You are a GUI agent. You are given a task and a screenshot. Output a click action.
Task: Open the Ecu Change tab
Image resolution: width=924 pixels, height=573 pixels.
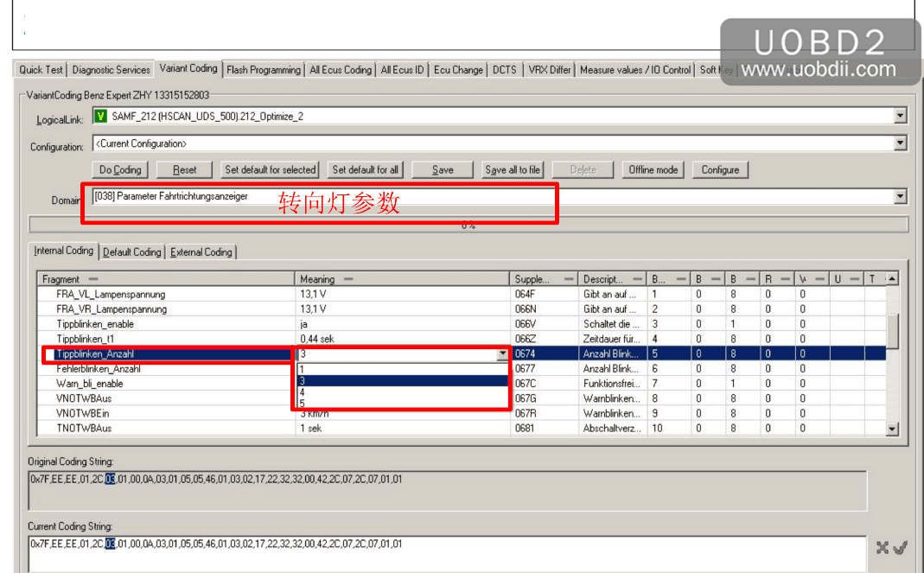tap(458, 69)
